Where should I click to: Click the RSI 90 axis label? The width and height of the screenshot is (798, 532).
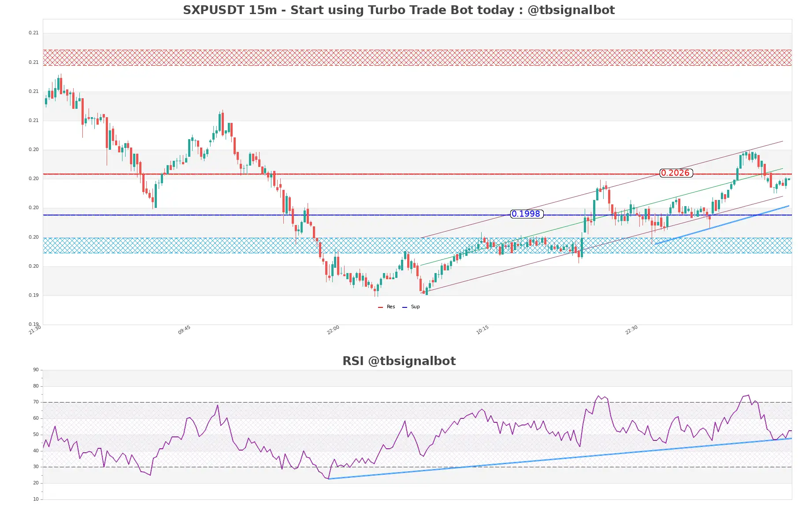point(36,370)
